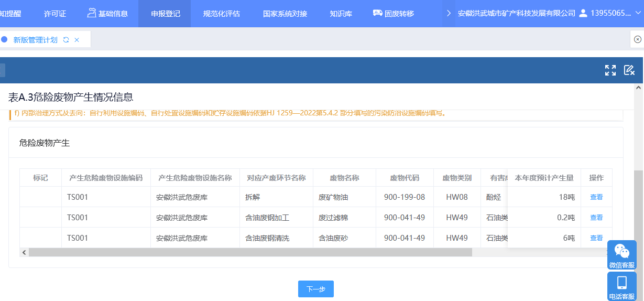Click the edit form icon in header
This screenshot has height=301, width=644.
pos(629,70)
